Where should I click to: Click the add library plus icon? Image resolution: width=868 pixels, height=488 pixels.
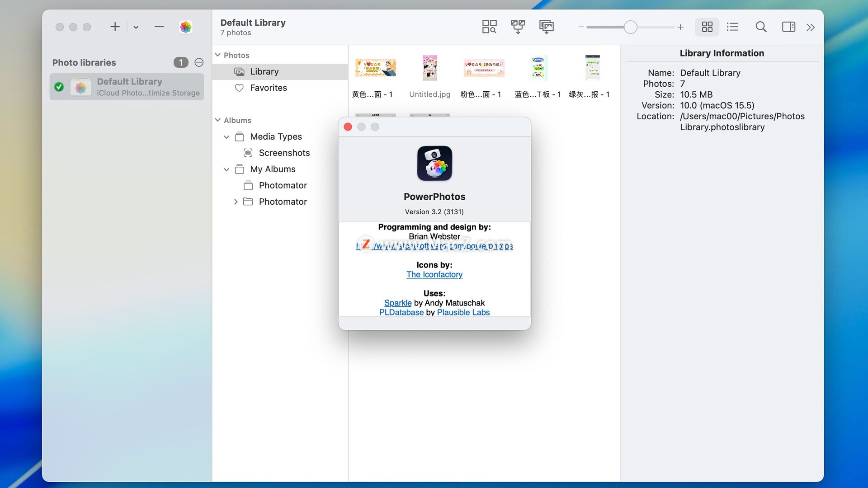point(115,27)
